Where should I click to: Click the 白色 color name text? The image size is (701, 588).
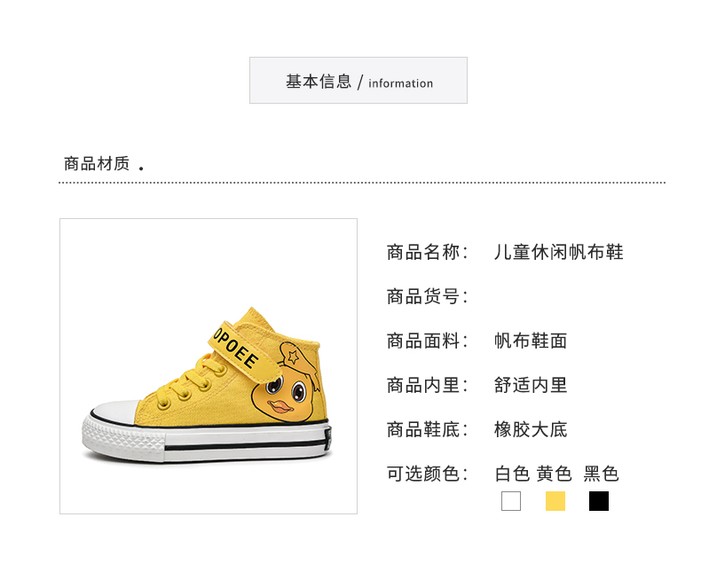coord(512,474)
